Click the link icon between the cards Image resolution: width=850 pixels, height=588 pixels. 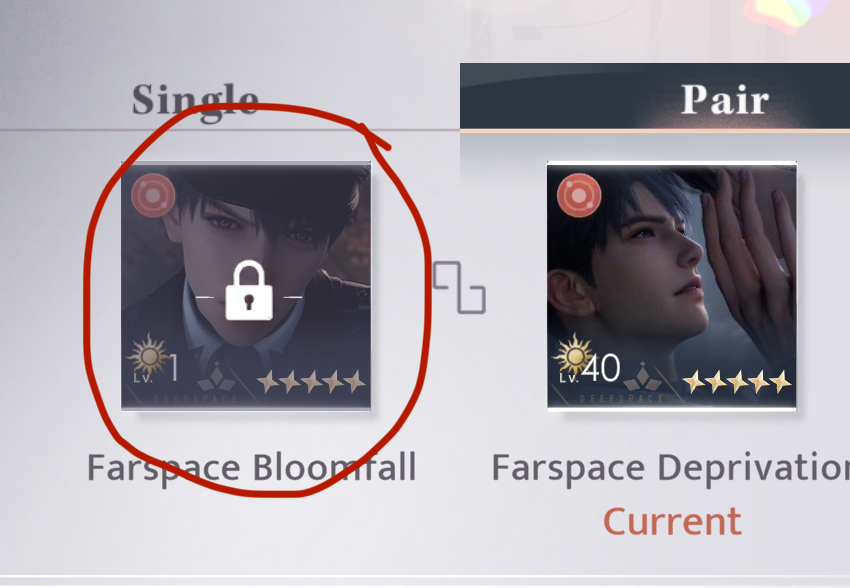460,287
